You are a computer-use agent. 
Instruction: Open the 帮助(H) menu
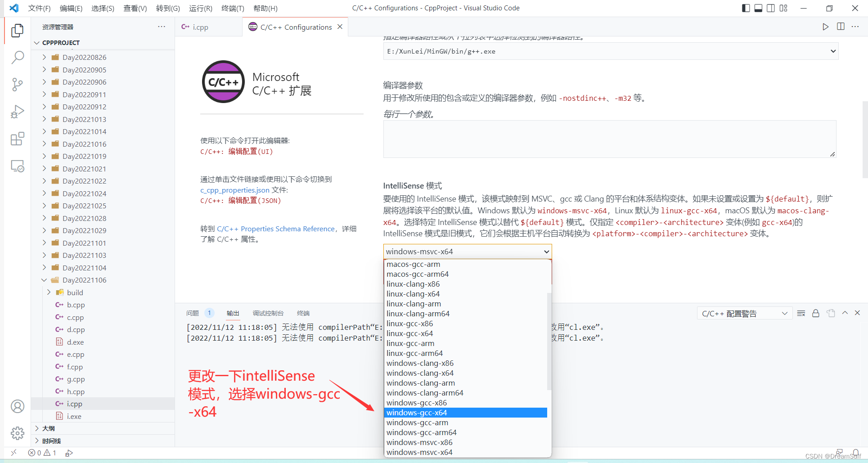coord(265,8)
